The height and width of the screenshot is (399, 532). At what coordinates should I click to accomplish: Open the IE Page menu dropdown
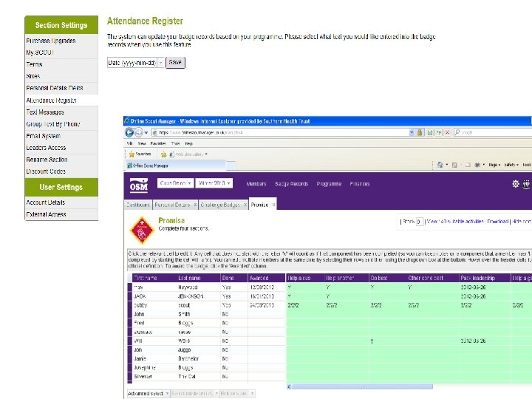(x=494, y=165)
